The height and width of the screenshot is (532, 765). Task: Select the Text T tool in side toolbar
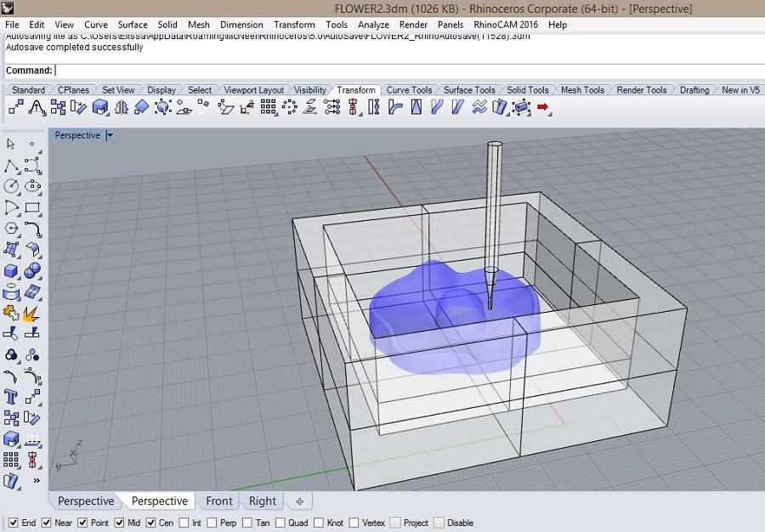click(x=11, y=397)
